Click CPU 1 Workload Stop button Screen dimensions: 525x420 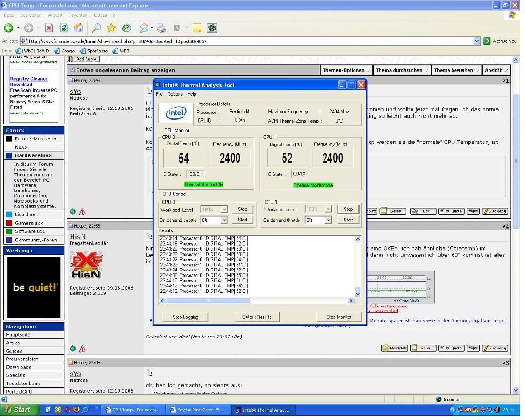pyautogui.click(x=348, y=209)
